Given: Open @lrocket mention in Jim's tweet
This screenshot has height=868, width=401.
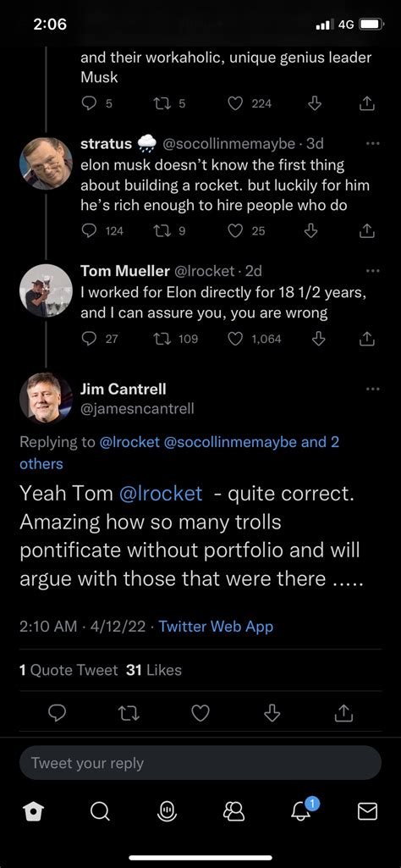Looking at the screenshot, I should (161, 493).
